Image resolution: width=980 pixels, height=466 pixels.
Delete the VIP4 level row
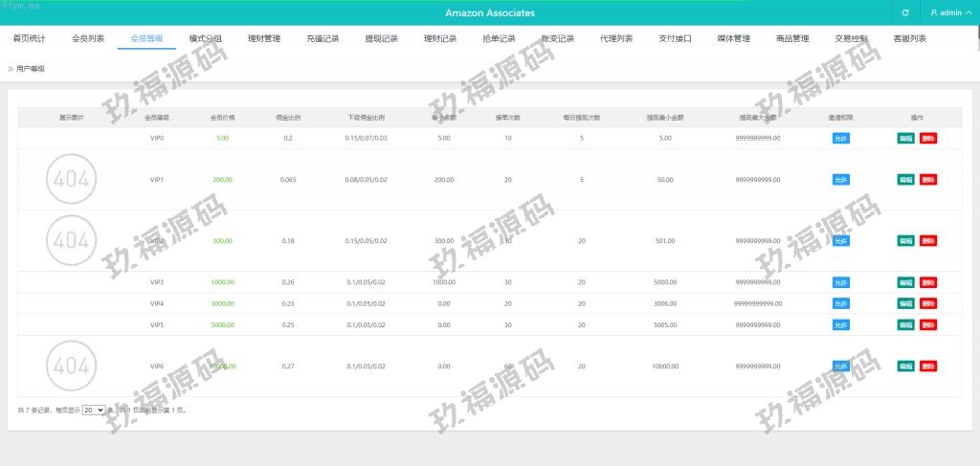point(928,303)
